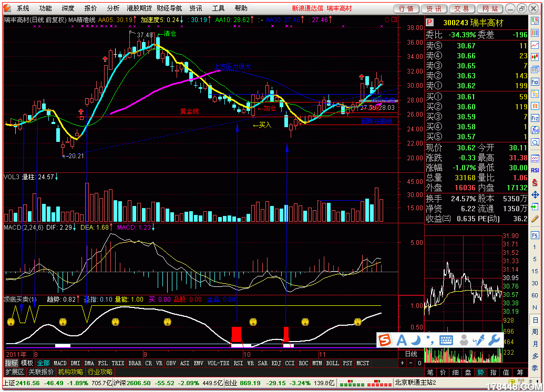544x392 pixels.
Task: Click the checklist icon at the sidebar top
Action: click(x=535, y=21)
